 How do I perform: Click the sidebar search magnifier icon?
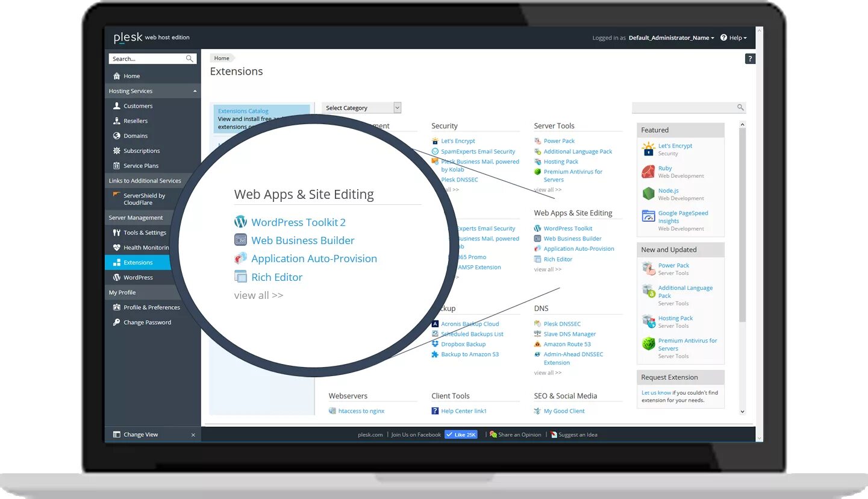coord(190,58)
